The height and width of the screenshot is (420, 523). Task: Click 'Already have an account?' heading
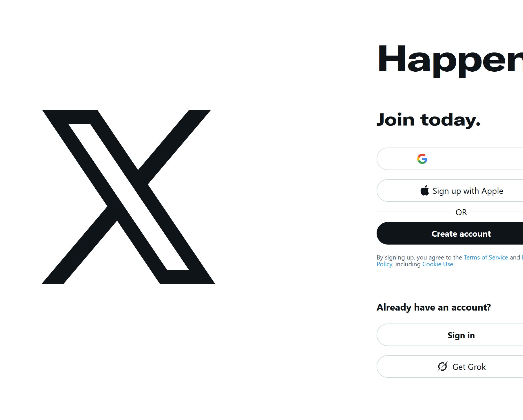coord(434,307)
